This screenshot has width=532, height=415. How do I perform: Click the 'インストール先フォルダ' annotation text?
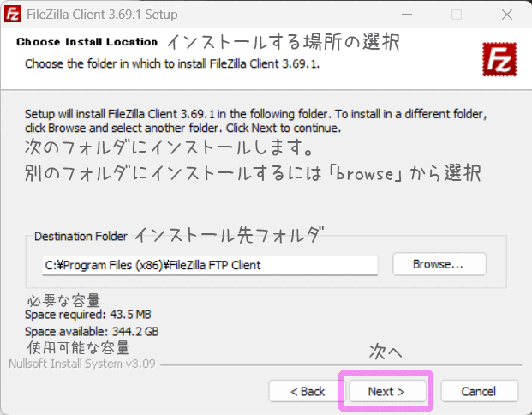(230, 234)
